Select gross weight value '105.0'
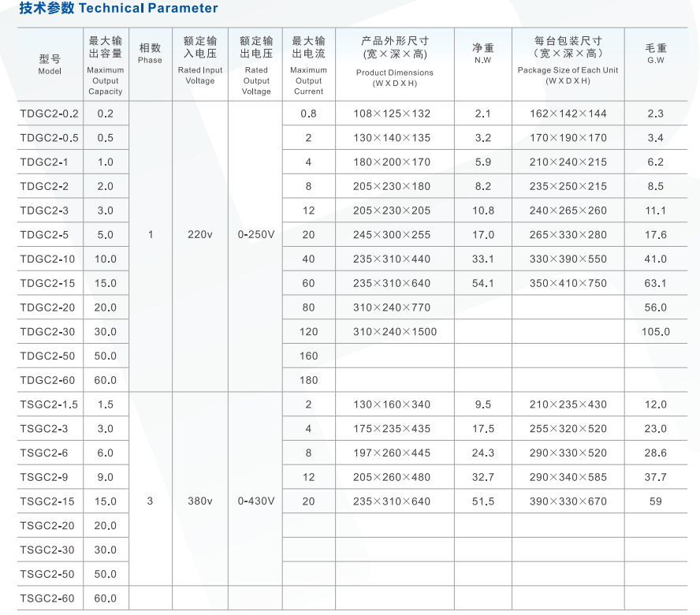 pos(656,331)
